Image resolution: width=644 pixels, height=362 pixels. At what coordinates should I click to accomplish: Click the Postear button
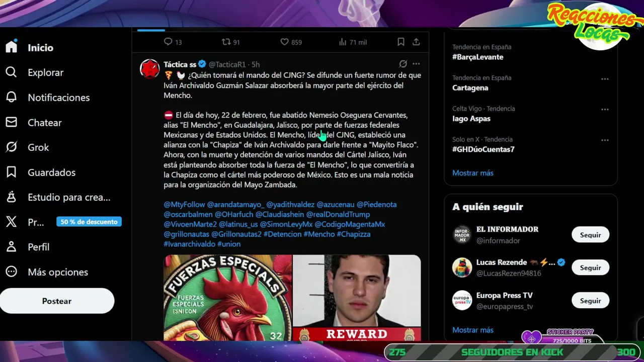(57, 301)
